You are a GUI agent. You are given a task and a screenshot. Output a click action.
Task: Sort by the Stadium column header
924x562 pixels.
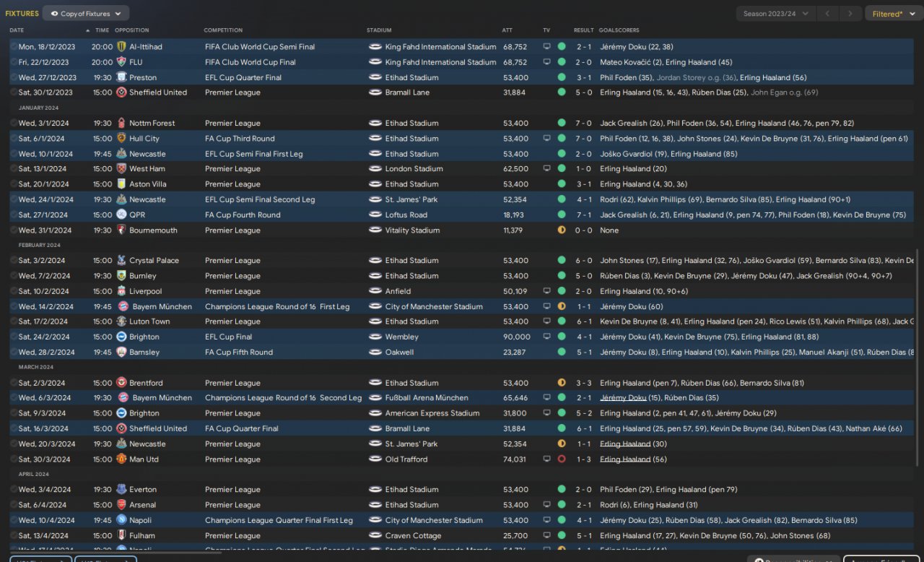coord(379,30)
